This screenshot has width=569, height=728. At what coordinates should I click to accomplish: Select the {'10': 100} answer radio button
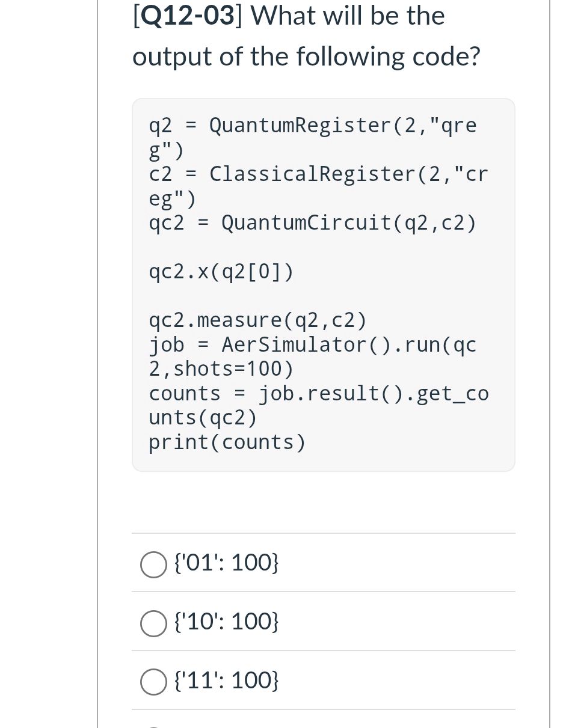point(153,623)
